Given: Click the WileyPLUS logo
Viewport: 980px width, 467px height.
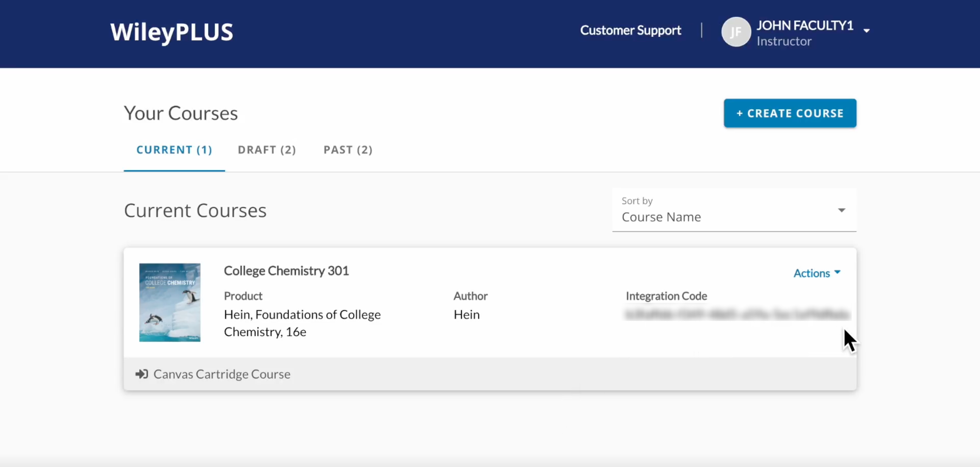Looking at the screenshot, I should click(171, 32).
